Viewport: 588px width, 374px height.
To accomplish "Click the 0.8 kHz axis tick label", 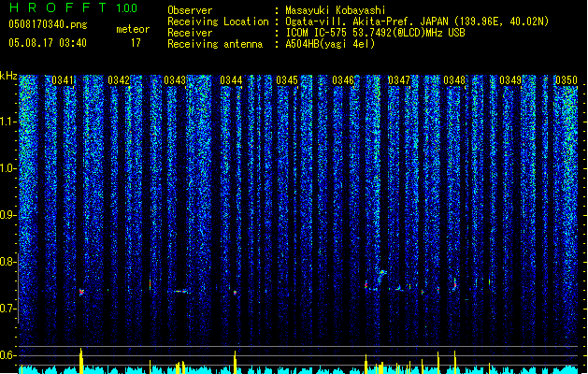I will click(x=7, y=262).
